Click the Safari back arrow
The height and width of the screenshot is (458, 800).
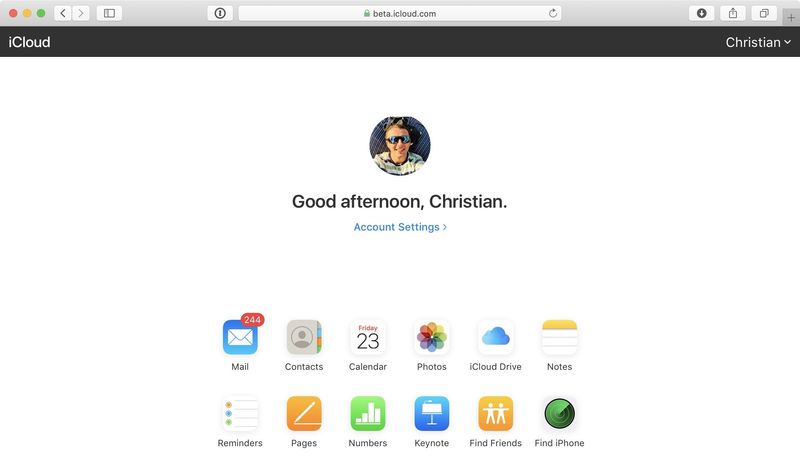point(63,13)
